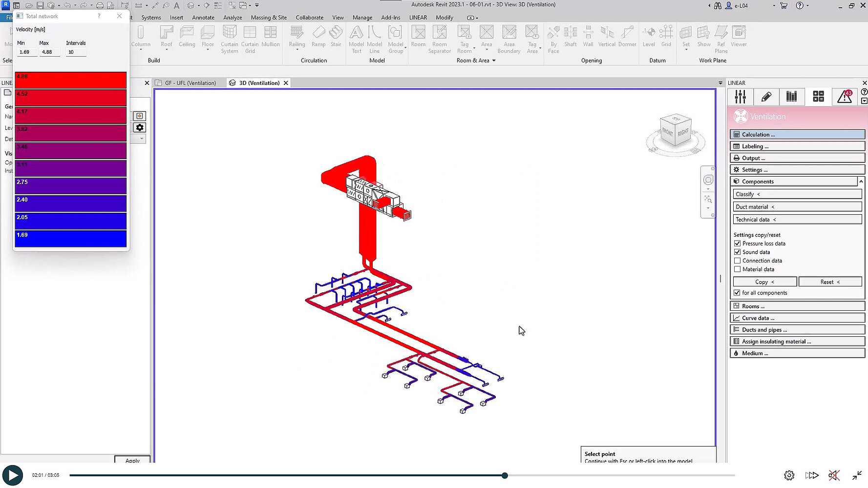Click the Min velocity input field
The image size is (868, 488).
(x=27, y=52)
